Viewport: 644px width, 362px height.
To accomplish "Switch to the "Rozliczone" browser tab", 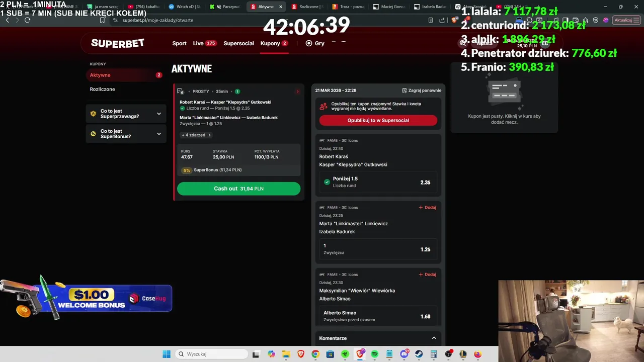I will tap(307, 7).
